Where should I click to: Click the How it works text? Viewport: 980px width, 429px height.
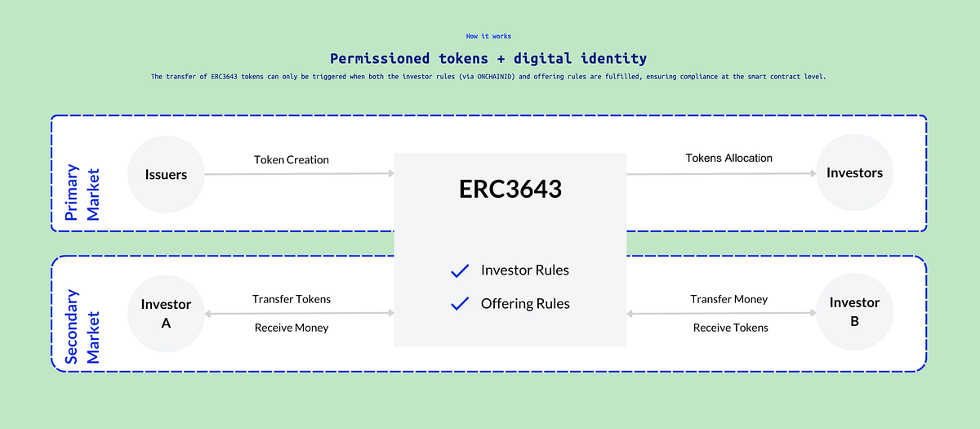489,36
